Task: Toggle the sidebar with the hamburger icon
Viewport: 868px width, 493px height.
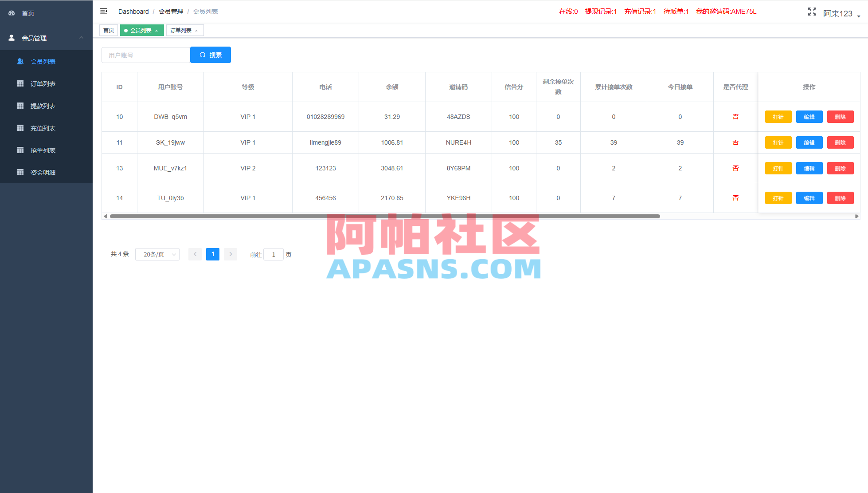Action: coord(103,11)
